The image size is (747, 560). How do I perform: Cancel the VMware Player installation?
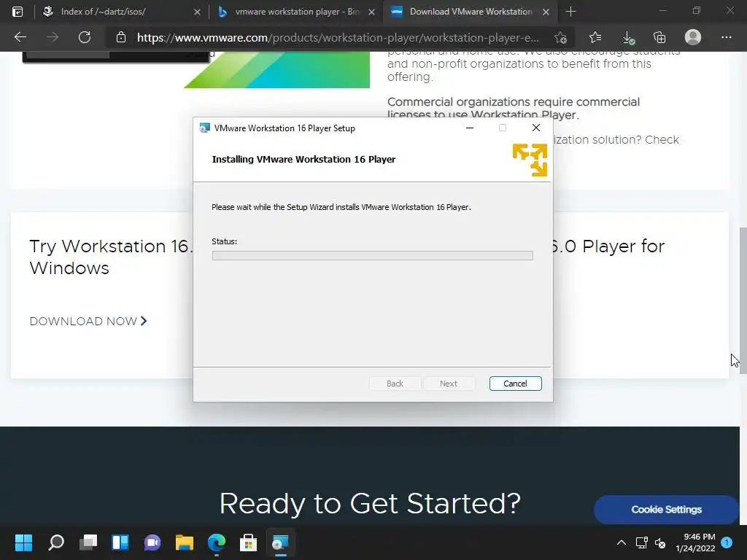515,384
